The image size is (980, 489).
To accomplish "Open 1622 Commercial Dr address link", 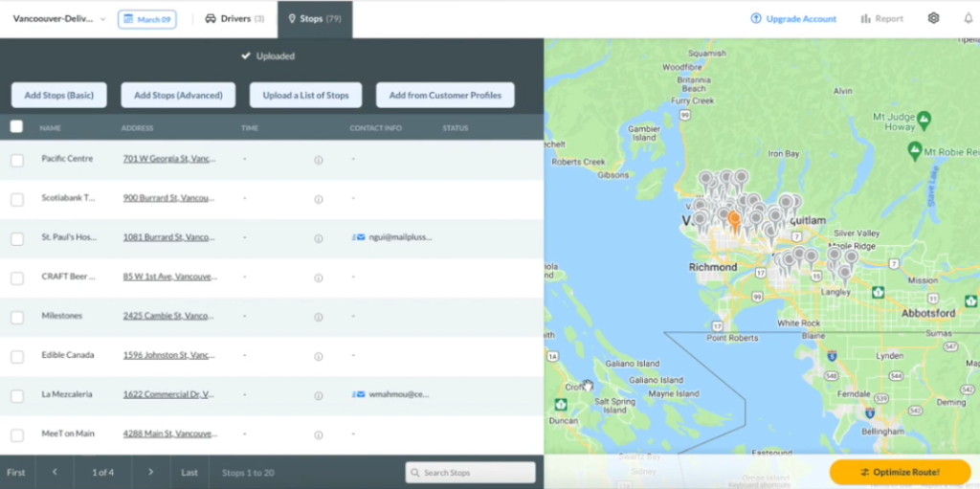I will [x=168, y=394].
